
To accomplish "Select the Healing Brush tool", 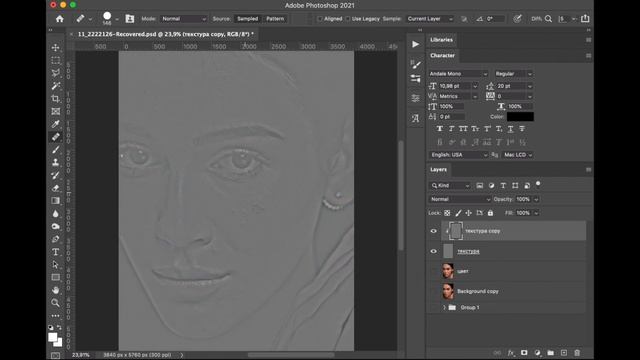I will coord(56,137).
